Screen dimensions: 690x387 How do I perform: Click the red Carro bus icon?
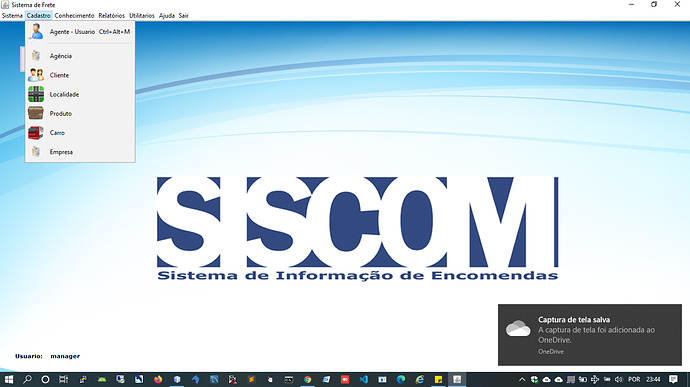point(36,133)
